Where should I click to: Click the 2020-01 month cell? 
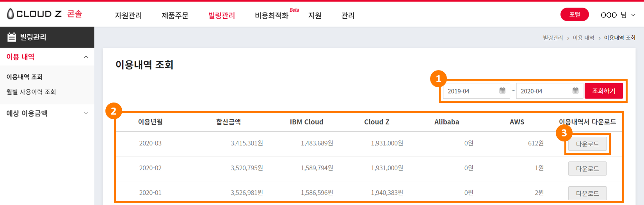tap(150, 193)
